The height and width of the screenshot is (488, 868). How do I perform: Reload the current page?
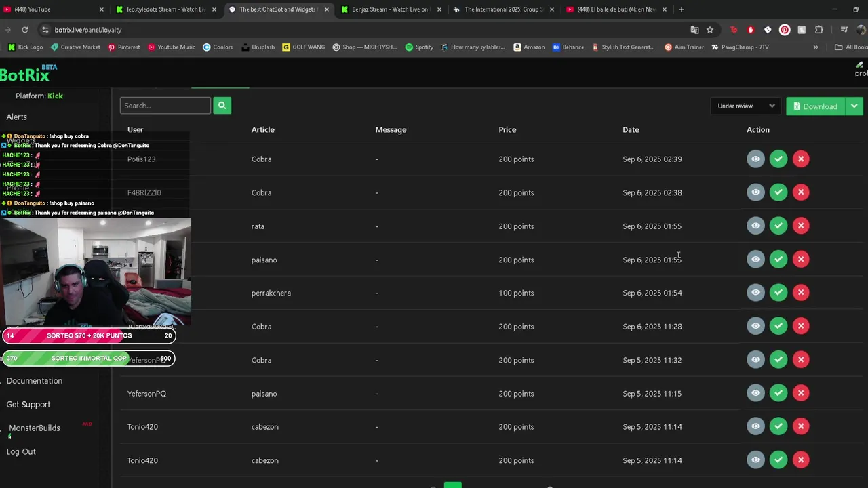(24, 30)
